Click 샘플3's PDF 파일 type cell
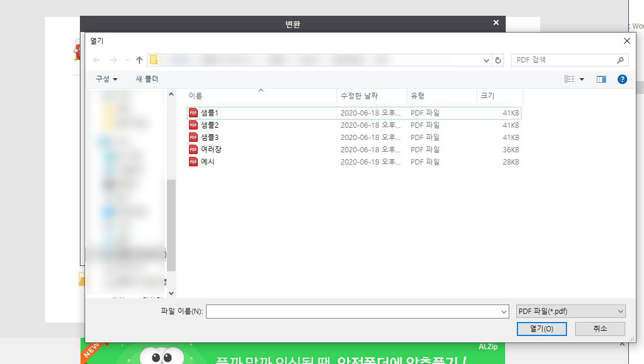 pyautogui.click(x=425, y=138)
